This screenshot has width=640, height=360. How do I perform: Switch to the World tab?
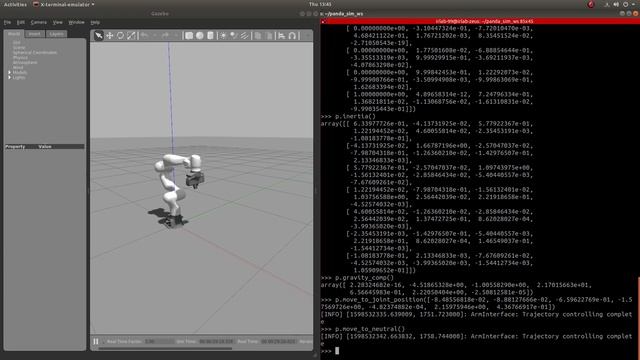(14, 34)
